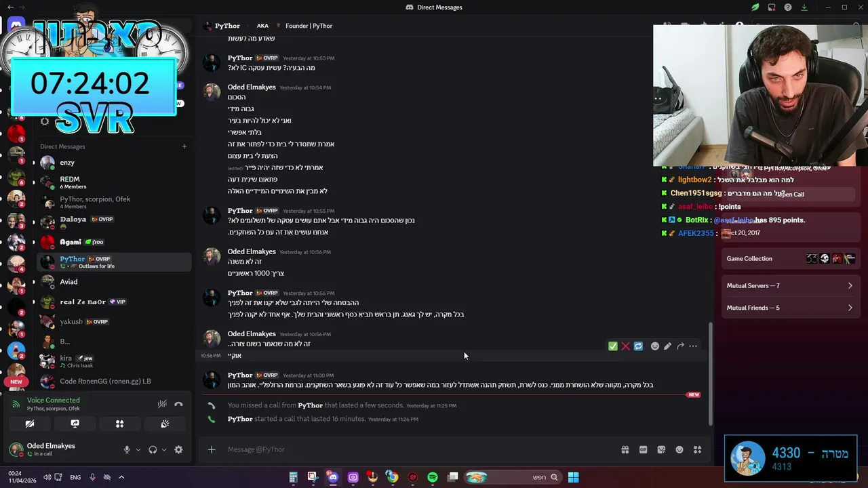Screen dimensions: 868x488
Task: Toggle noise suppression in voice panel
Action: [162, 404]
